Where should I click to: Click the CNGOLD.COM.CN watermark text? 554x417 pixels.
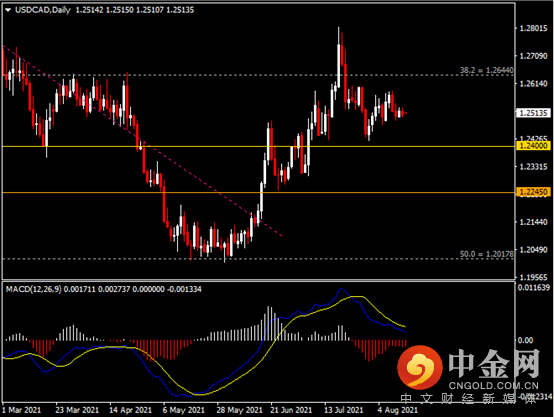494,386
